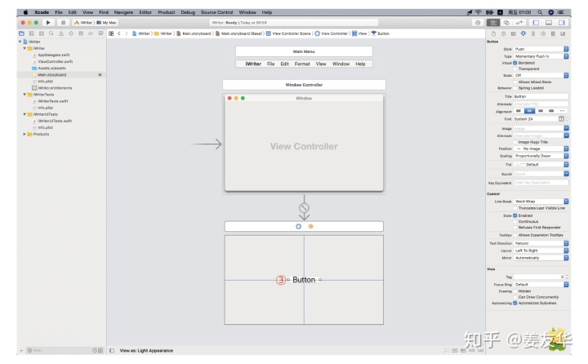
Task: Open the Product menu
Action: pyautogui.click(x=166, y=12)
